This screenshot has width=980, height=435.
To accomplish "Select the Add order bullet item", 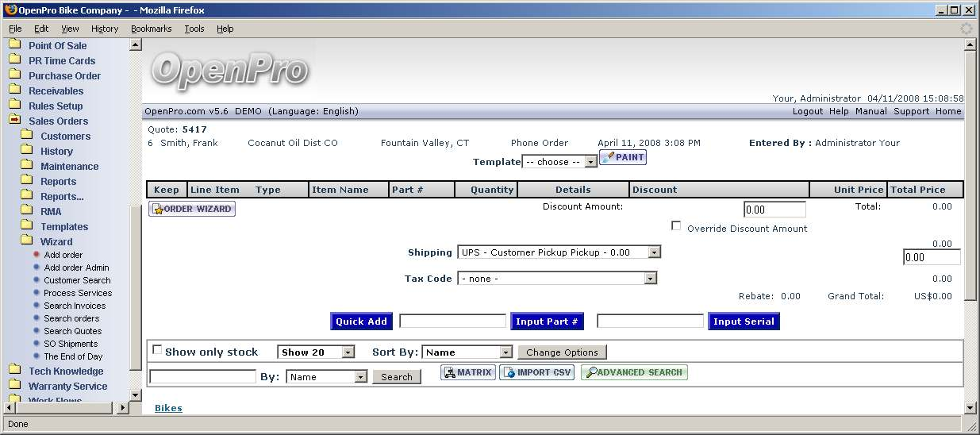I will pyautogui.click(x=63, y=255).
